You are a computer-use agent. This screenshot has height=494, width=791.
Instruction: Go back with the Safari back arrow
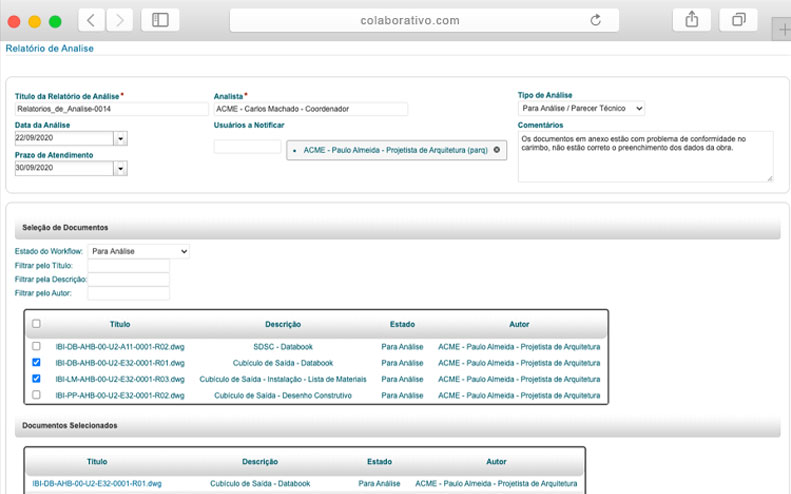tap(91, 20)
